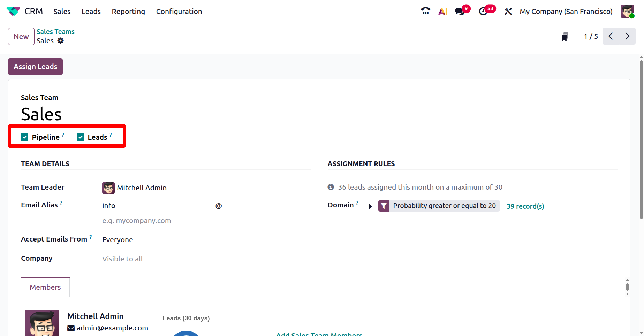Click the 36 leads assigned this month text
The image size is (644, 336).
[x=420, y=187]
